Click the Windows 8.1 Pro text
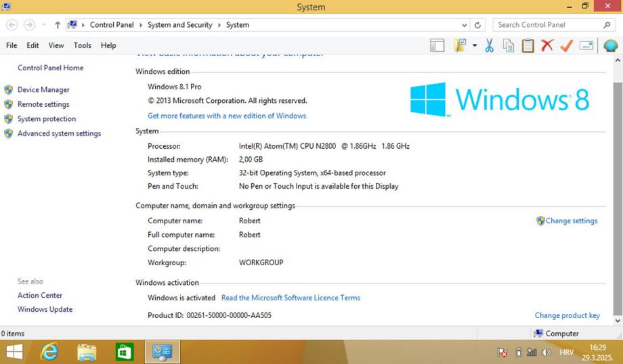The width and height of the screenshot is (623, 364). [175, 87]
